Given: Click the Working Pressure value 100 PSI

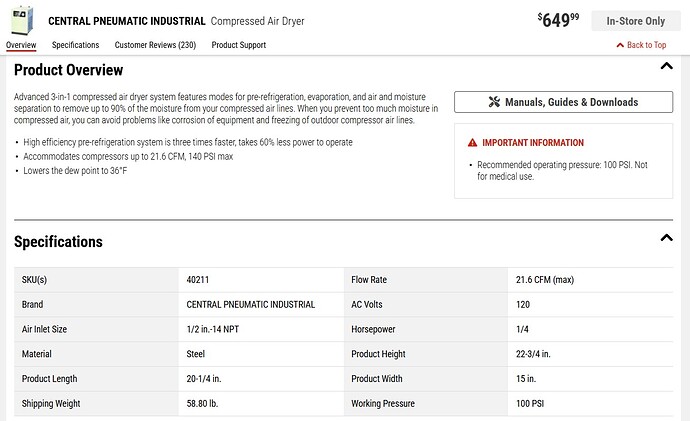Looking at the screenshot, I should tap(530, 403).
